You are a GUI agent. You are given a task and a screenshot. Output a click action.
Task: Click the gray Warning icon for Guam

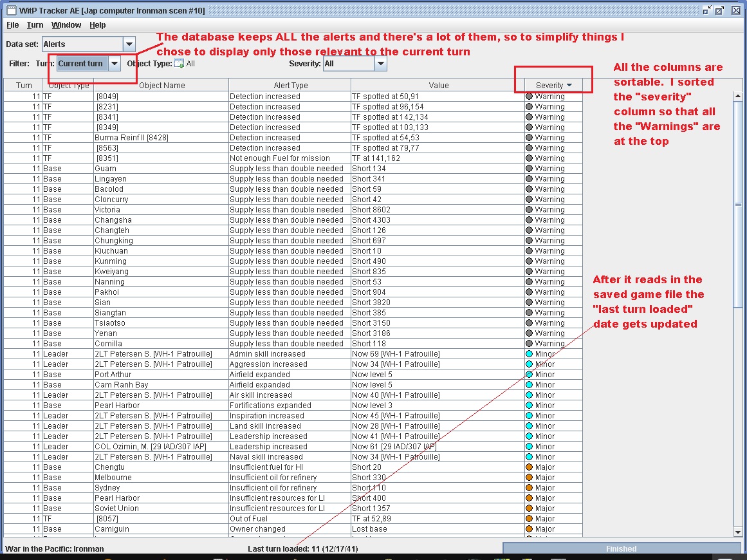[529, 168]
